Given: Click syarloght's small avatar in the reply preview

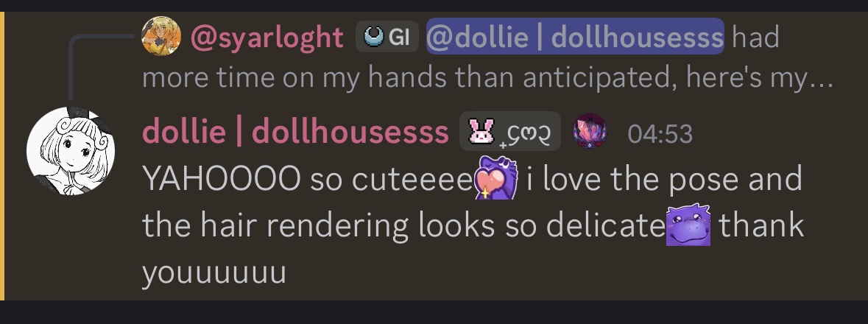Looking at the screenshot, I should pyautogui.click(x=161, y=36).
